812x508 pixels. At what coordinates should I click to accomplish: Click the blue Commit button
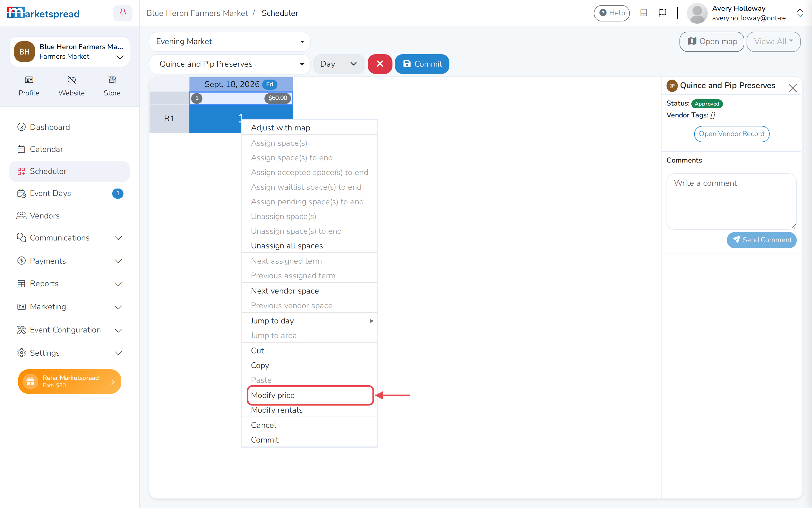[x=422, y=64]
